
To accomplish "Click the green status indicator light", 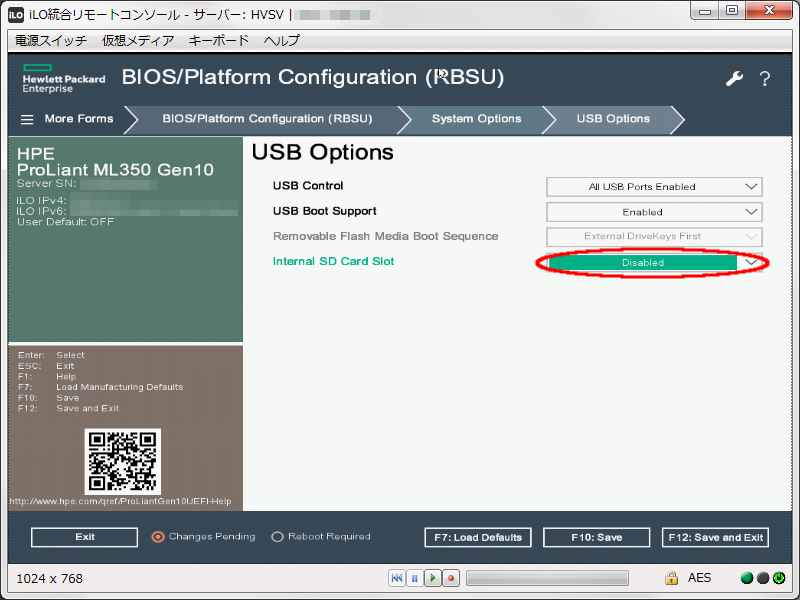I will (x=746, y=578).
